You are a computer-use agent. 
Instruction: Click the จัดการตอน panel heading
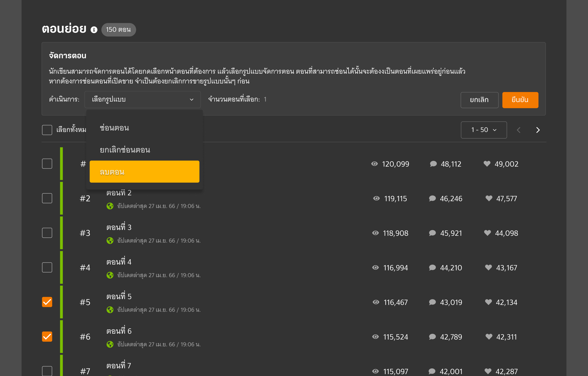coord(68,56)
